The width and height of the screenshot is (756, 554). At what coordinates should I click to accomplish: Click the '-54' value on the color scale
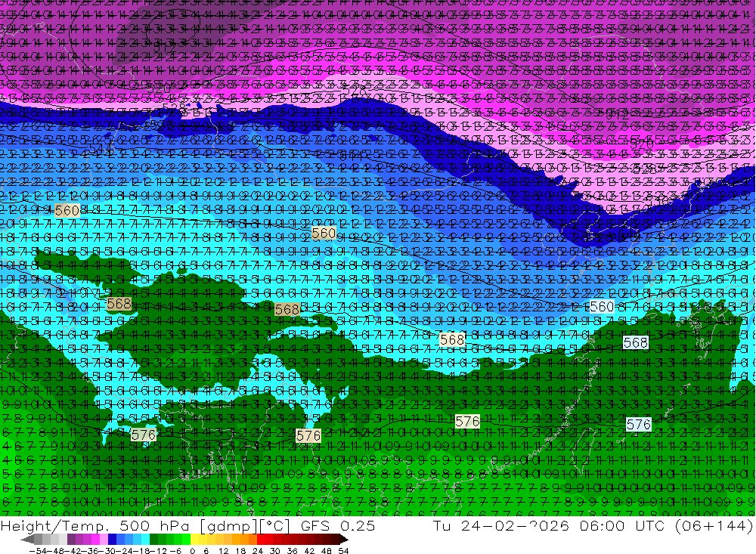tap(39, 551)
